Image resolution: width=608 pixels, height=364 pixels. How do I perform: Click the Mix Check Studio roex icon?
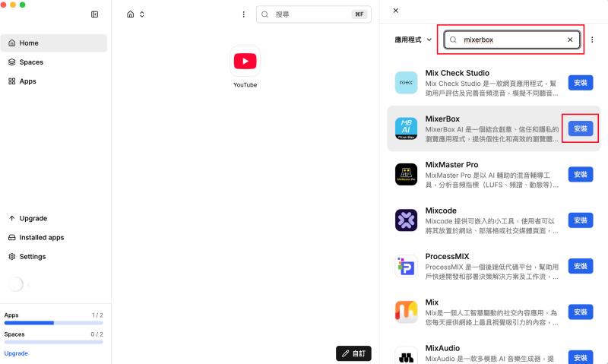coord(406,83)
